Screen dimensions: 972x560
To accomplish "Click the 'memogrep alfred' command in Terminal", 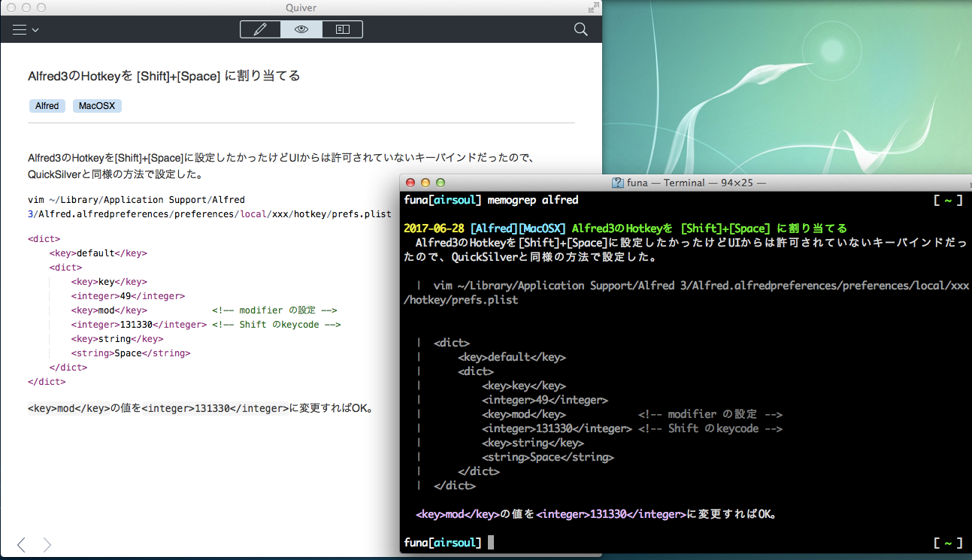I will tap(533, 200).
